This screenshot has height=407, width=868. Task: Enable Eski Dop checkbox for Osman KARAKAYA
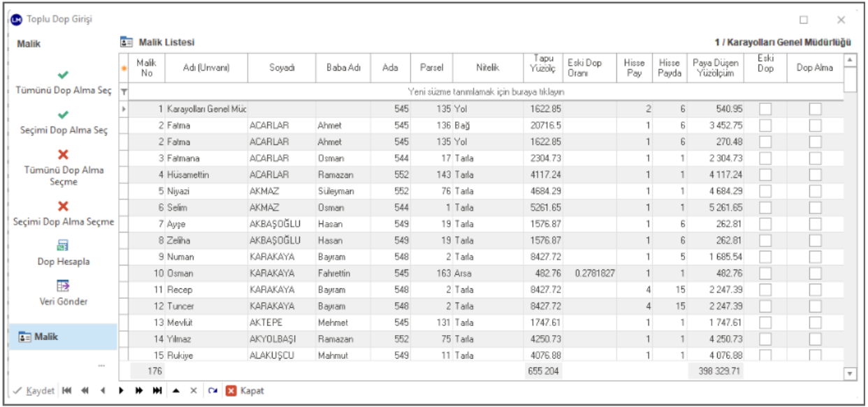click(765, 273)
